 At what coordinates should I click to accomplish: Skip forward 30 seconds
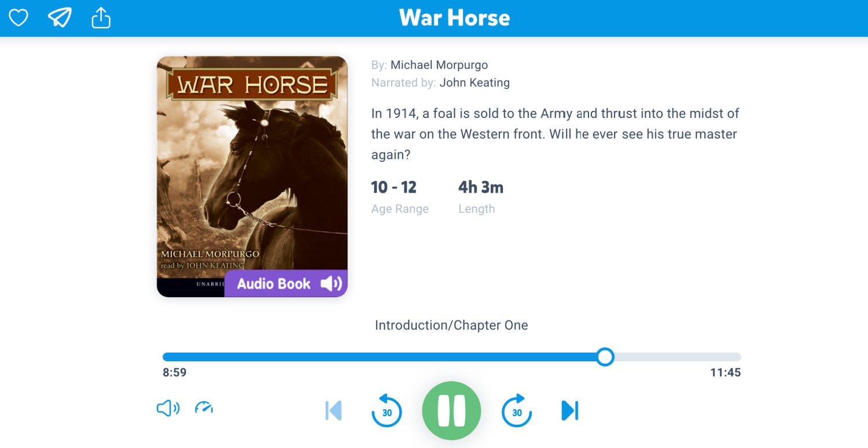517,410
